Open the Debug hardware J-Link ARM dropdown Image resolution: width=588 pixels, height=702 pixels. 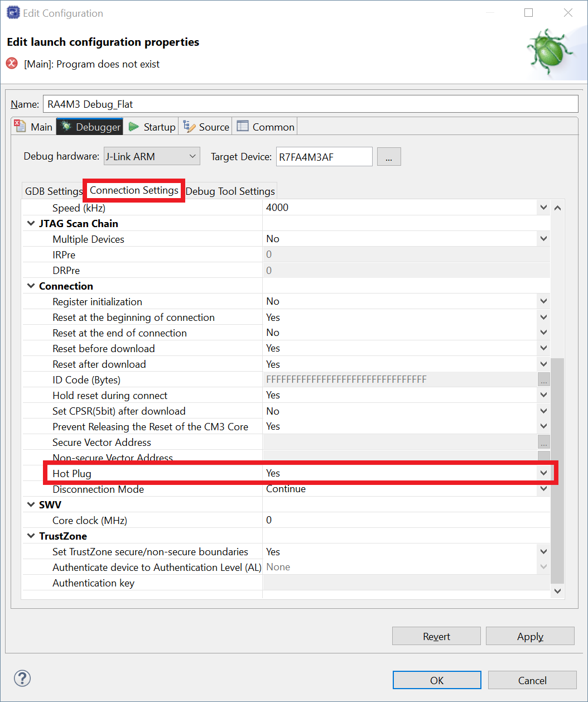pos(152,157)
